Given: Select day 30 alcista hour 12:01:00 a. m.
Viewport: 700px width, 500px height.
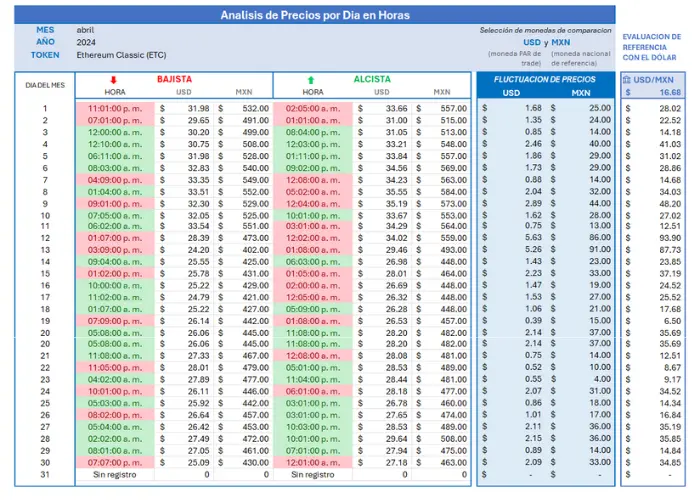Looking at the screenshot, I should (x=312, y=462).
